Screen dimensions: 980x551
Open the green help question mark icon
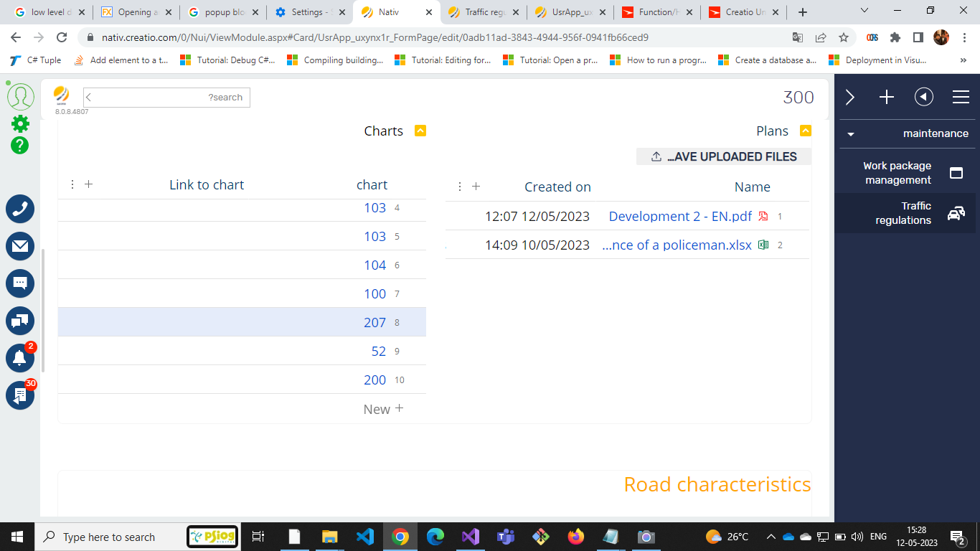coord(20,145)
